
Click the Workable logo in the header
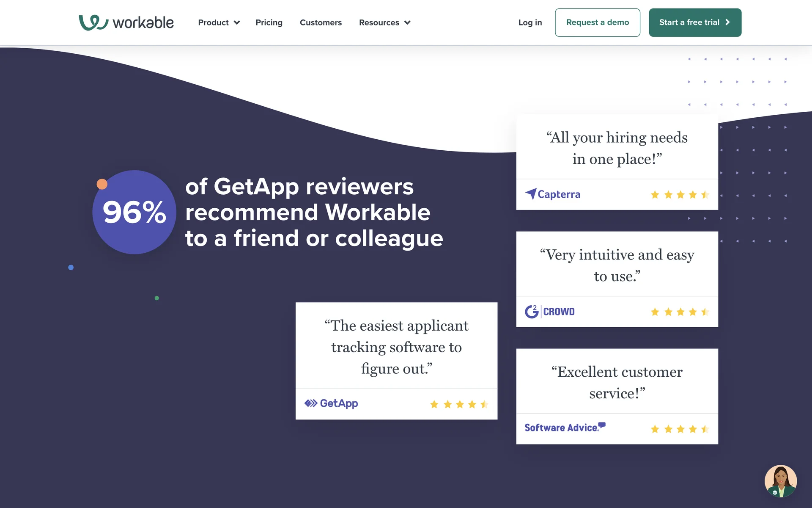pyautogui.click(x=126, y=22)
